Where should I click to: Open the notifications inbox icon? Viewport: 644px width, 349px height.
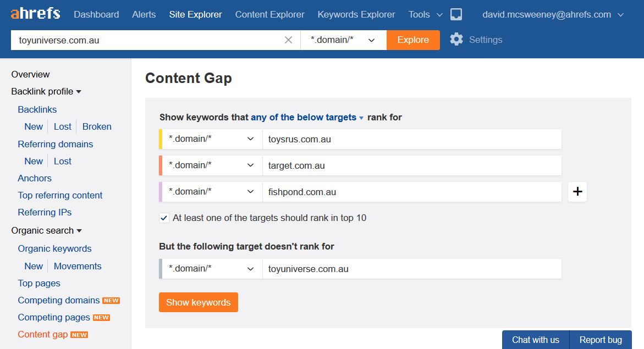(456, 14)
